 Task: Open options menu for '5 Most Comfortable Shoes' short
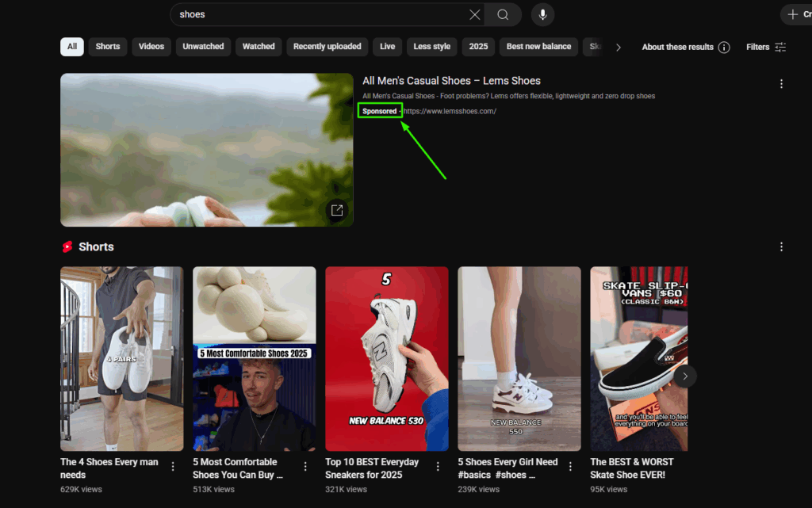[305, 467]
